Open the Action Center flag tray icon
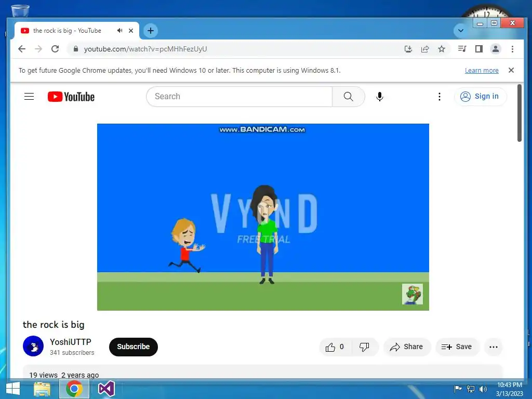Viewport: 532px width, 399px height. pyautogui.click(x=458, y=389)
